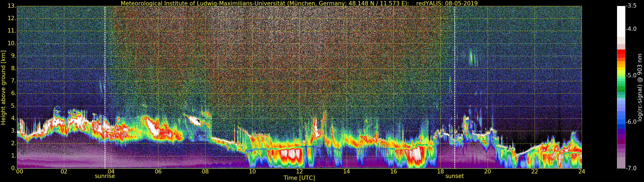Click the 'Time [UTC]' axis label
Image resolution: width=644 pixels, height=182 pixels.
tap(299, 178)
